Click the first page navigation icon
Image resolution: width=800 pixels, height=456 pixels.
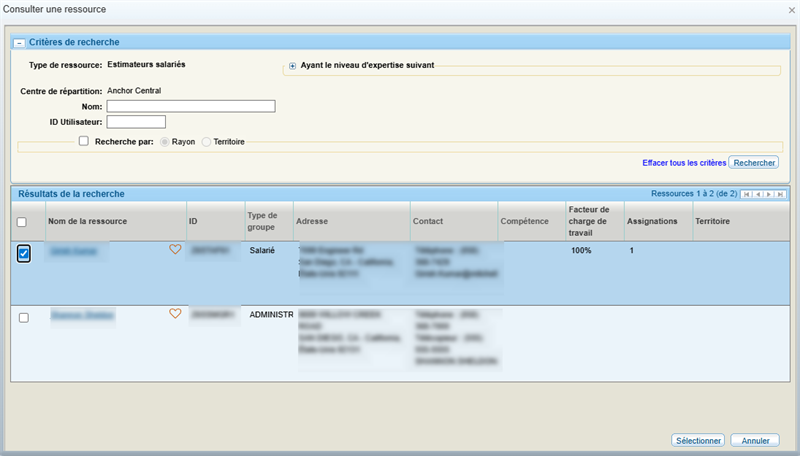click(747, 194)
